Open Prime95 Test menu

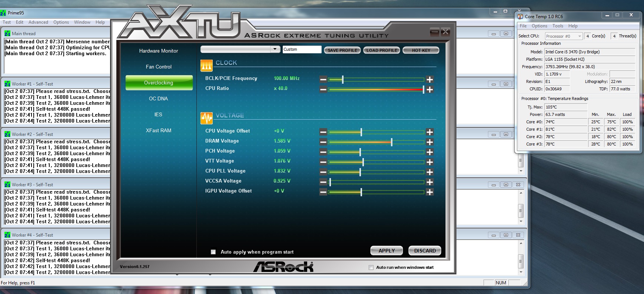pyautogui.click(x=7, y=22)
